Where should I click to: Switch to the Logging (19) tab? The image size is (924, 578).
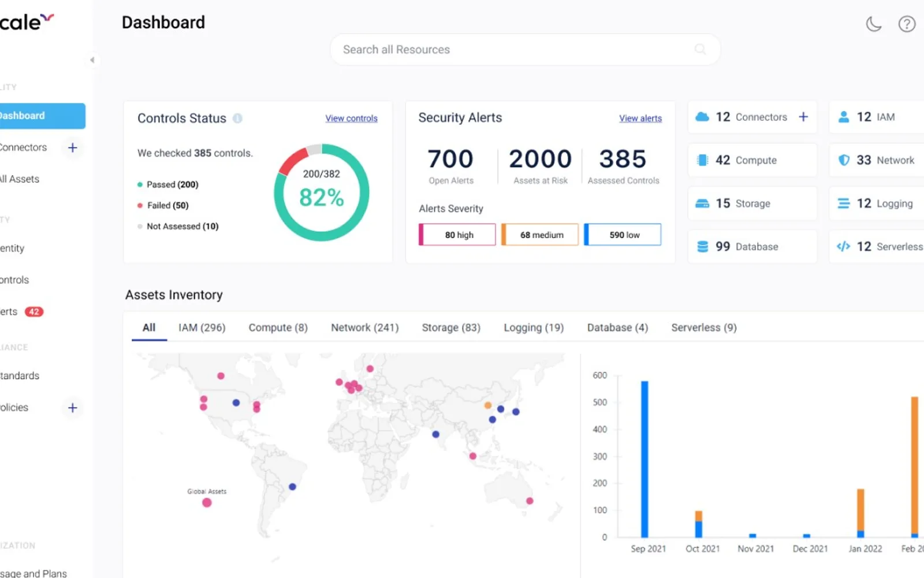click(534, 328)
